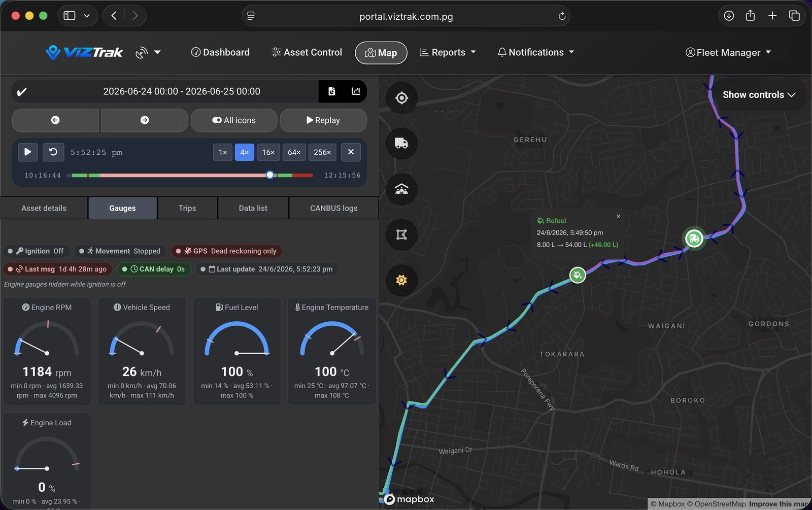The width and height of the screenshot is (812, 510).
Task: Set replay speed to 1×
Action: click(x=223, y=152)
